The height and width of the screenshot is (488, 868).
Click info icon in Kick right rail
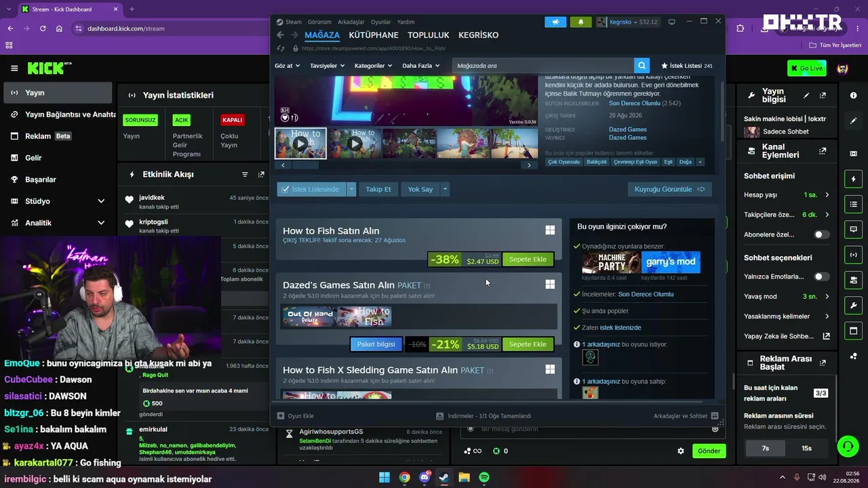click(853, 96)
